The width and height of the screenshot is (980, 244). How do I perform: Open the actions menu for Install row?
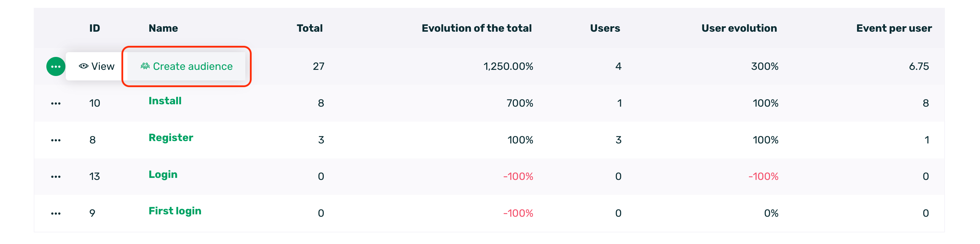click(56, 102)
